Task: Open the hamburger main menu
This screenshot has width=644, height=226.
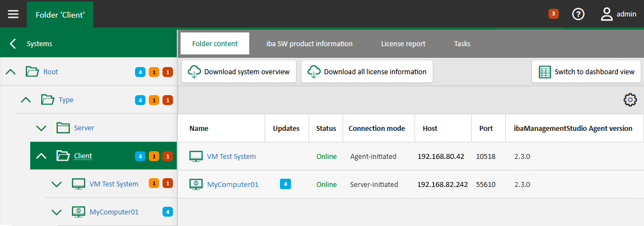Action: pyautogui.click(x=13, y=14)
